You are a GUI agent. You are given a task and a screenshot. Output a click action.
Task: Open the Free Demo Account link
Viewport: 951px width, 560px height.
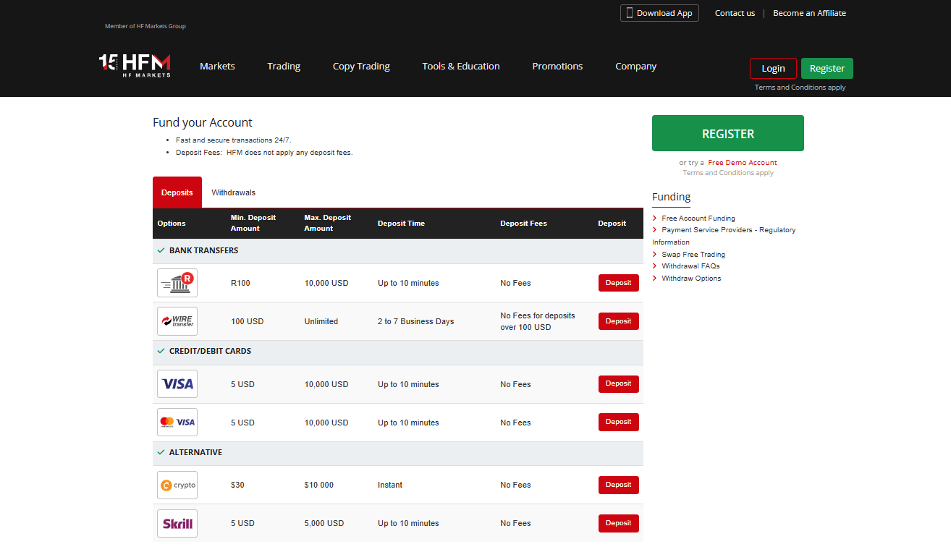(x=742, y=163)
